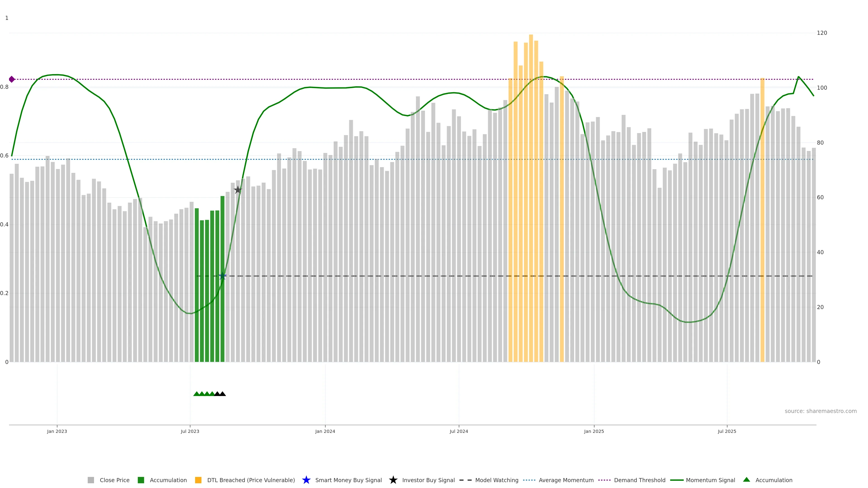Click the blue Smart Money Buy star on chart

click(222, 276)
